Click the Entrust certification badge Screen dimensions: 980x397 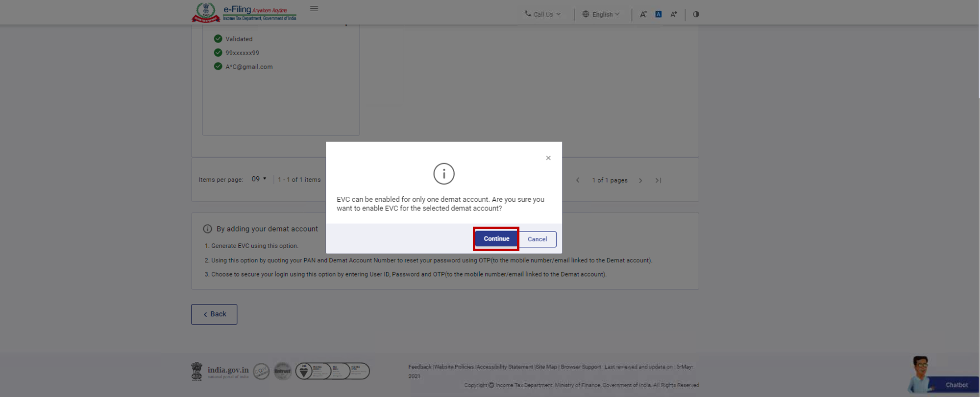point(283,371)
